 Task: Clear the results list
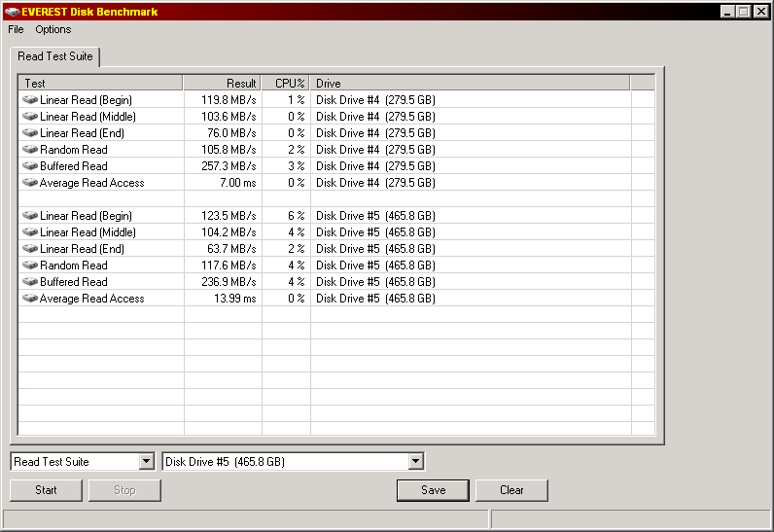(511, 490)
